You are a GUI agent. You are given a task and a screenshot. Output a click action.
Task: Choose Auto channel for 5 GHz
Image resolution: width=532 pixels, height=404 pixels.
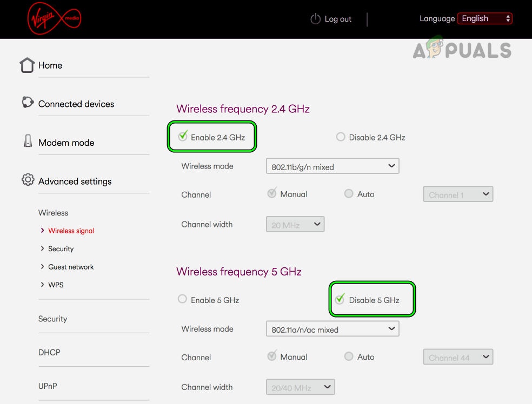point(349,356)
